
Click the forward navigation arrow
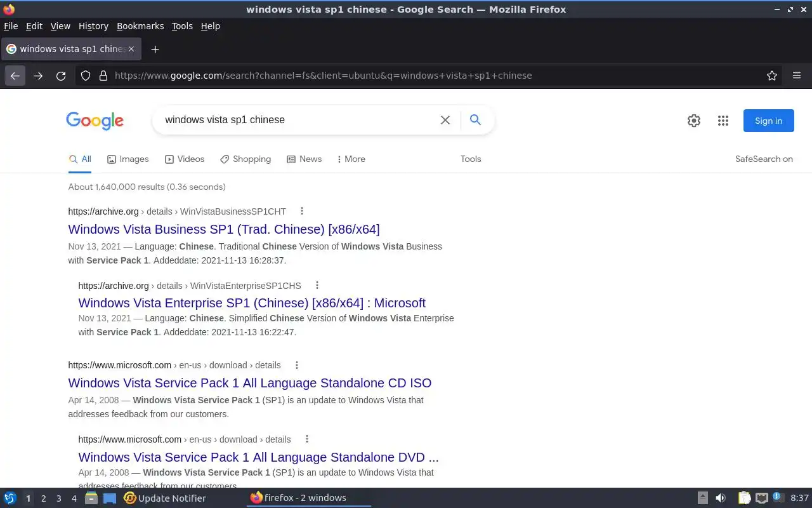coord(38,76)
